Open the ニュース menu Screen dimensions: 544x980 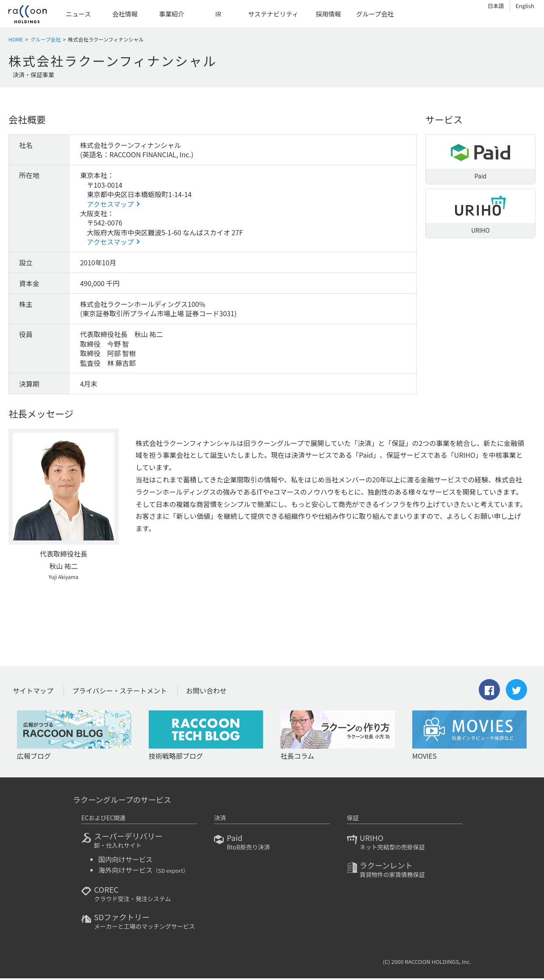tap(78, 14)
